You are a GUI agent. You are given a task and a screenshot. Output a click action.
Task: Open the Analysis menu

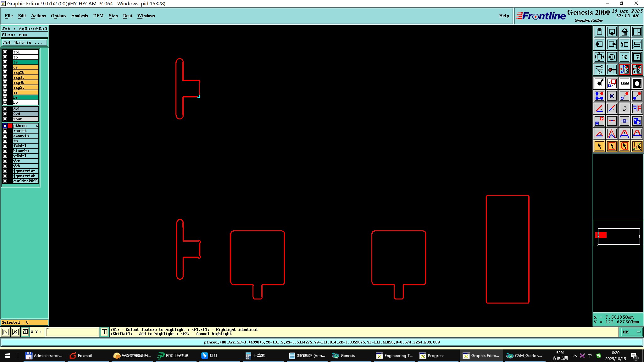coord(79,16)
